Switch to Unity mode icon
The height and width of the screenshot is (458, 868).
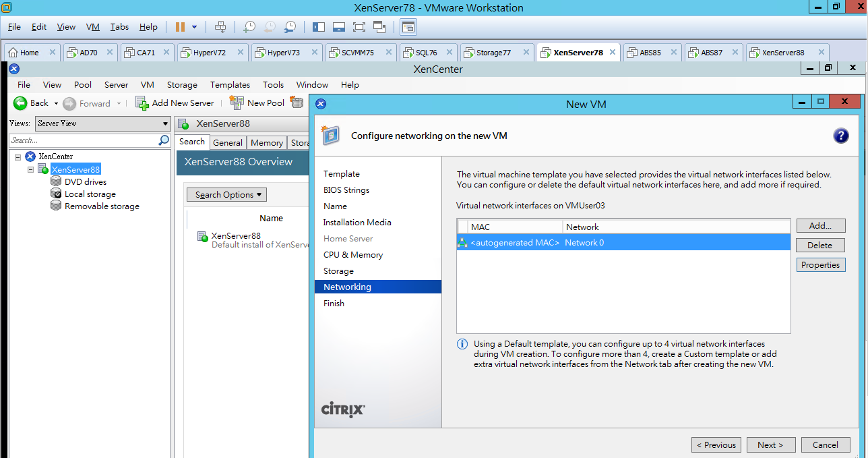pyautogui.click(x=379, y=27)
